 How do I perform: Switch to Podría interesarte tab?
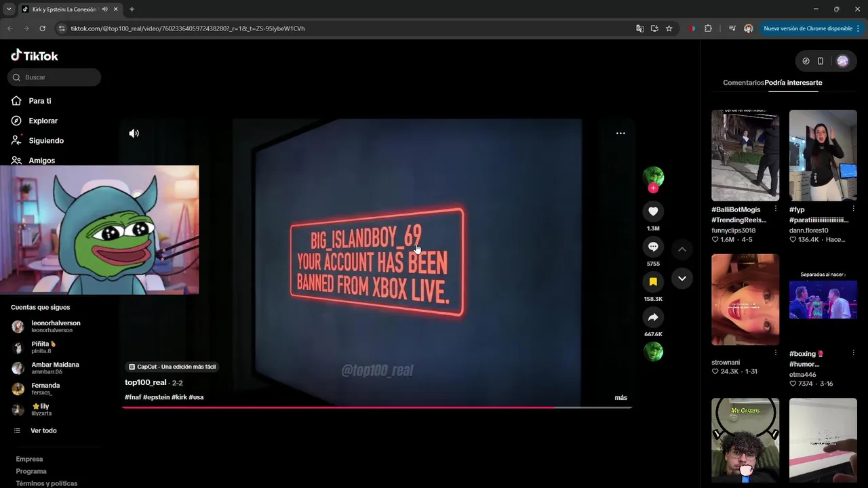pyautogui.click(x=793, y=83)
